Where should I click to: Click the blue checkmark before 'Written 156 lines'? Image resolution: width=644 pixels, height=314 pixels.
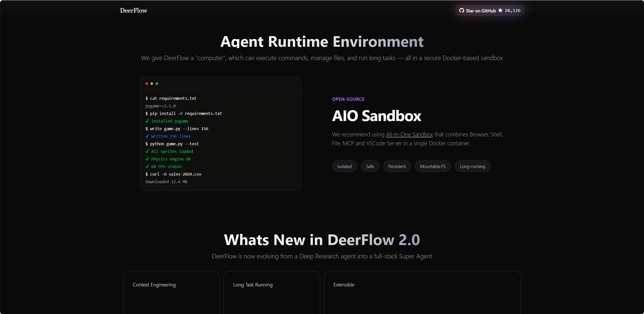(x=147, y=136)
